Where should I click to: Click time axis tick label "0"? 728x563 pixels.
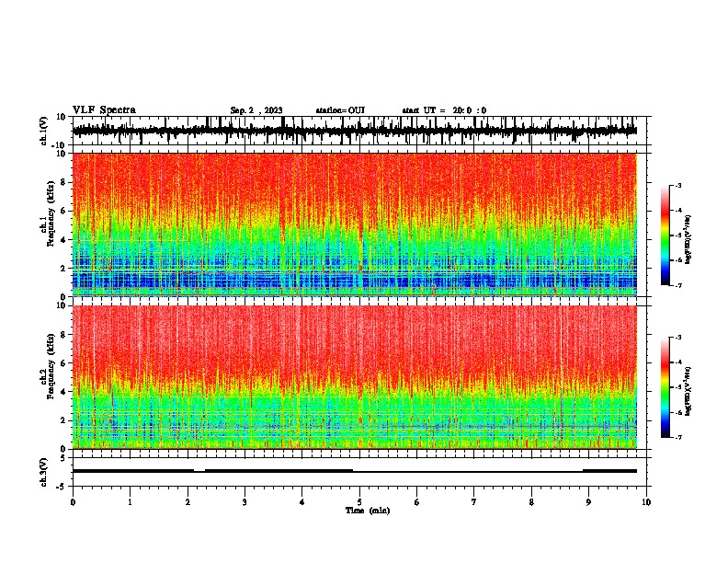(x=73, y=502)
